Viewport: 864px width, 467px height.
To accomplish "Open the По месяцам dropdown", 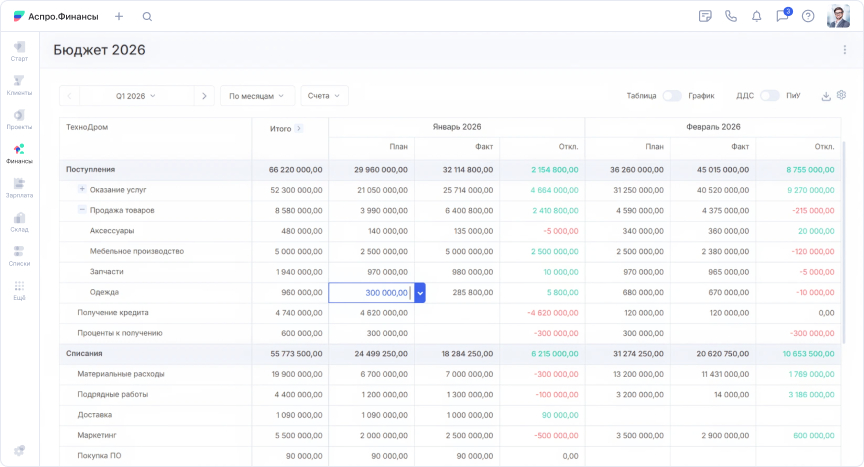I will pyautogui.click(x=257, y=96).
